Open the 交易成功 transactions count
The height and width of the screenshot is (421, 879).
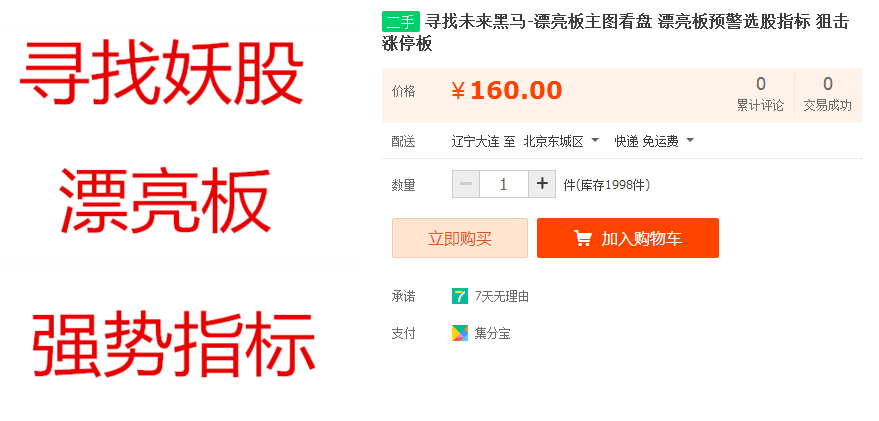tap(827, 95)
